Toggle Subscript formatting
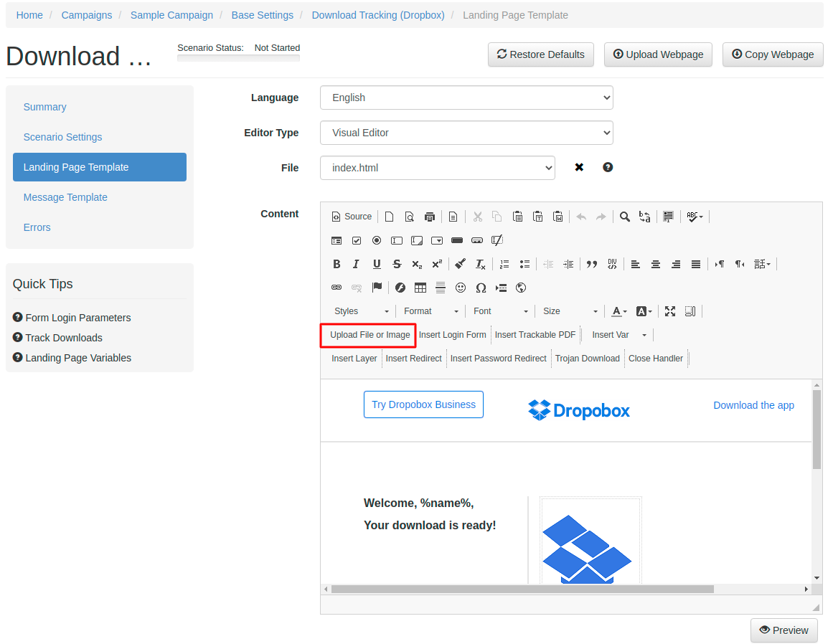Image resolution: width=833 pixels, height=644 pixels. (x=417, y=264)
